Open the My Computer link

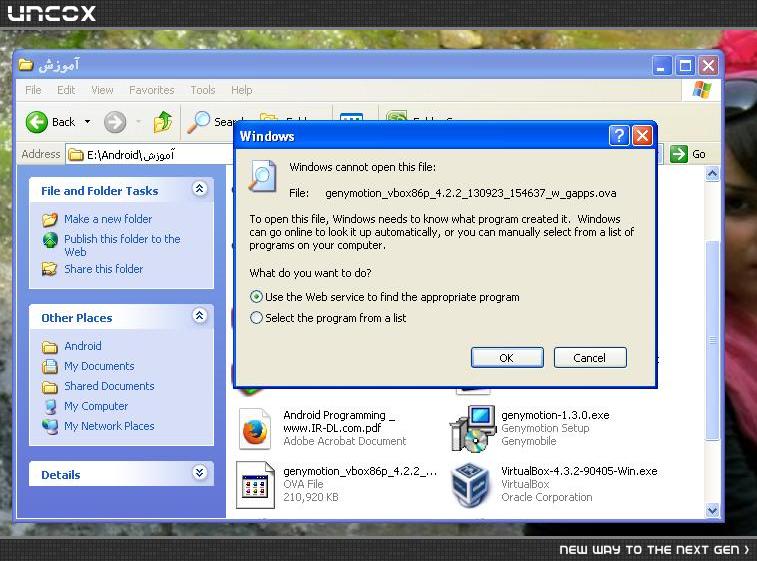96,407
